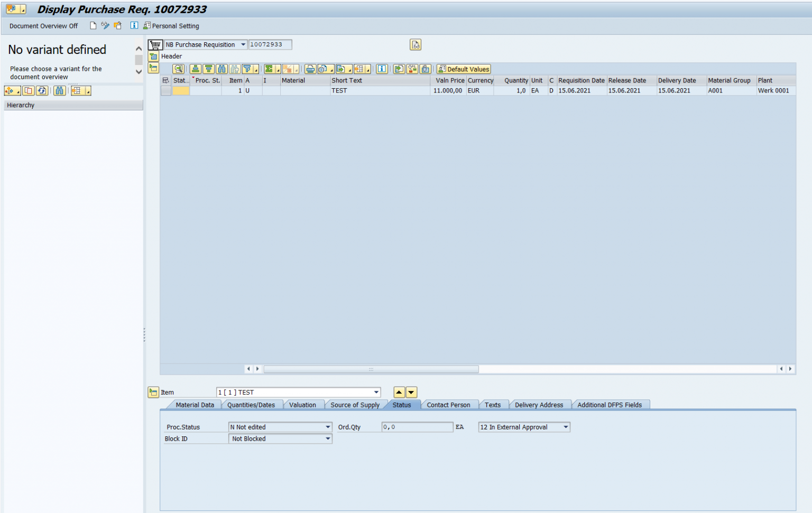Click the down arrow to go to next item
Screen dimensions: 812x513
[410, 392]
